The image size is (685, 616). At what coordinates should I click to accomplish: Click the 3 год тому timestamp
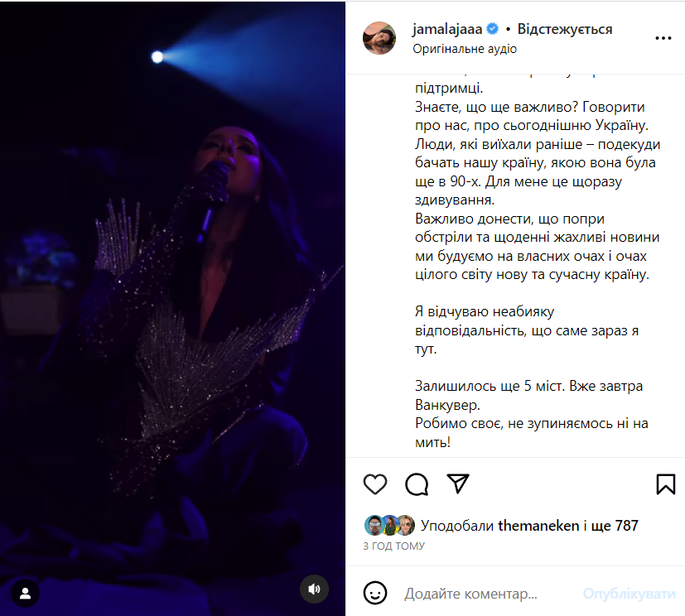coord(394,546)
